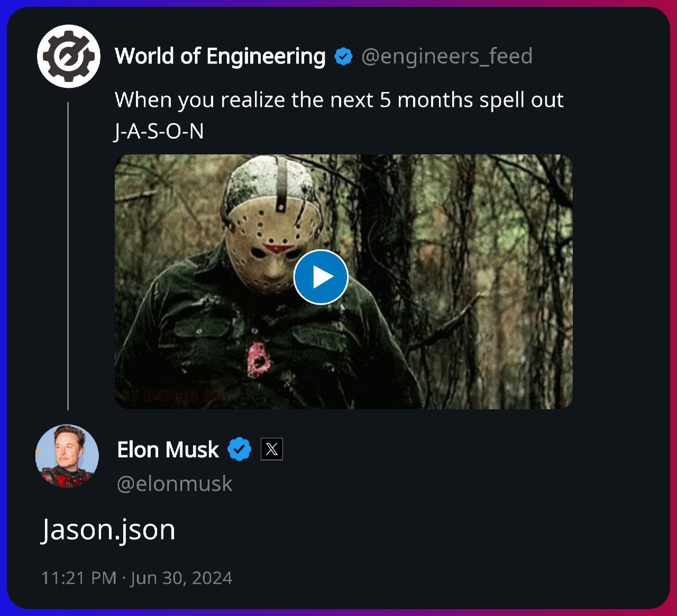Screen dimensions: 677x616
Task: Play the Jason video with the play button
Action: pyautogui.click(x=321, y=277)
